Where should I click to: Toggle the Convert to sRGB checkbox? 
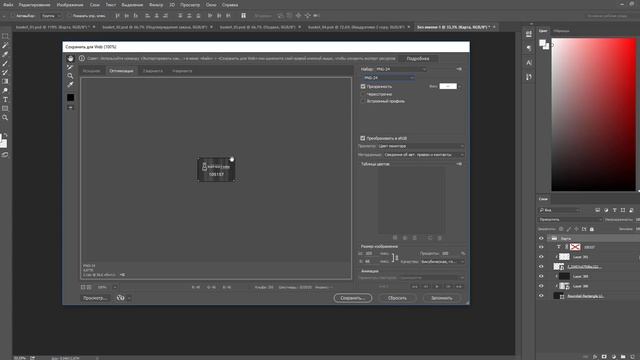(363, 138)
